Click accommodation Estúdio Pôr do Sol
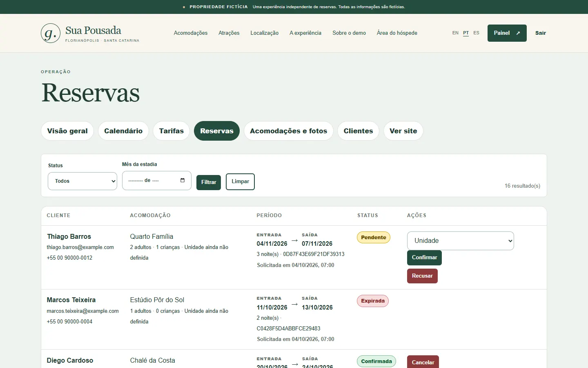 (x=157, y=300)
